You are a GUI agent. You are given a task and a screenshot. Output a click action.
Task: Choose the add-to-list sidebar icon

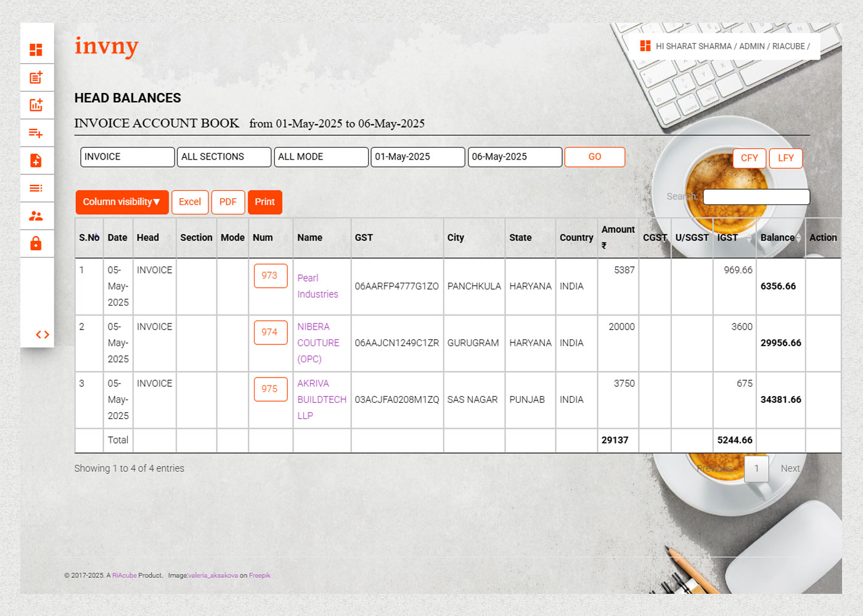point(37,132)
